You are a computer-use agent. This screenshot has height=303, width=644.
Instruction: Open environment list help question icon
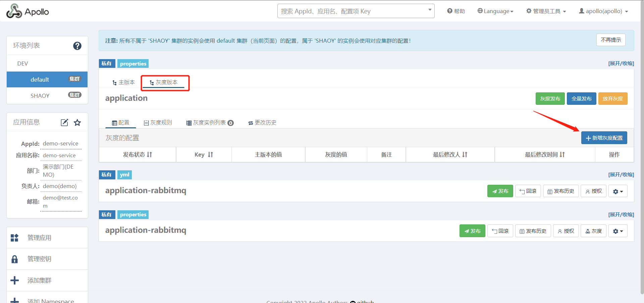pos(77,46)
